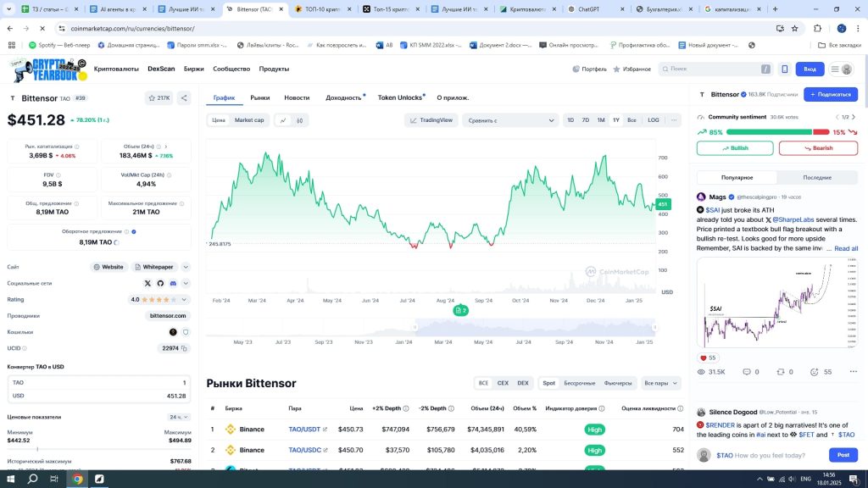The image size is (868, 488).
Task: Click the CoinMarketCap Crypto Yearbook logo
Action: tap(48, 69)
